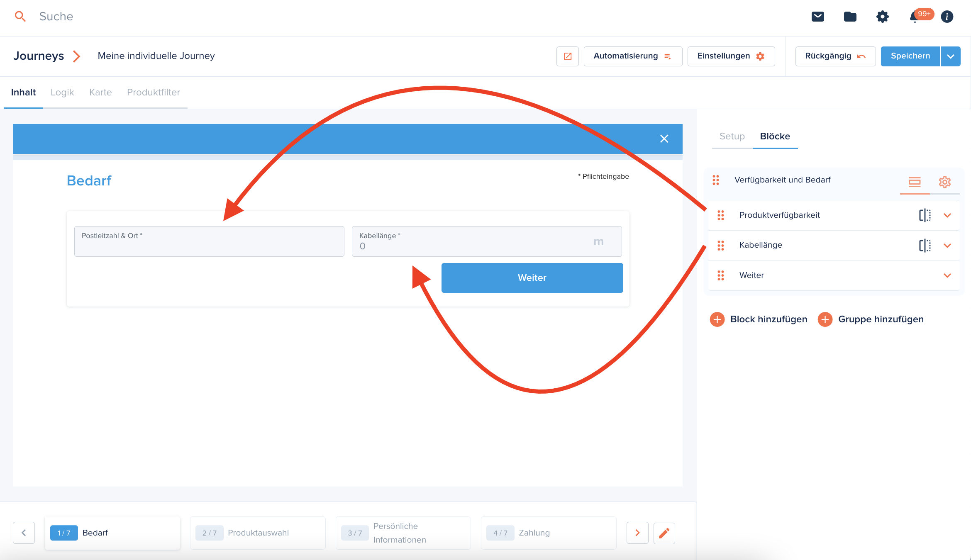This screenshot has width=971, height=560.
Task: Select step 2/7 Produktauswahl
Action: 258,533
